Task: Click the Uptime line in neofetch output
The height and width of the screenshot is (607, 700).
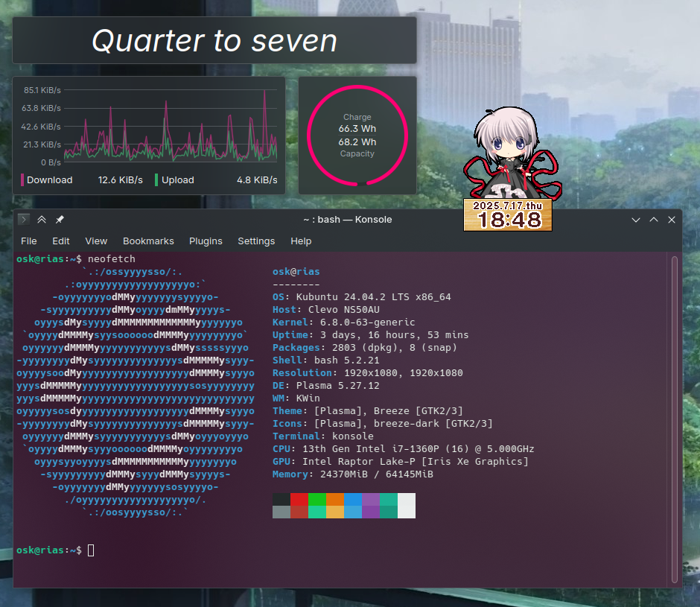Action: pos(371,335)
